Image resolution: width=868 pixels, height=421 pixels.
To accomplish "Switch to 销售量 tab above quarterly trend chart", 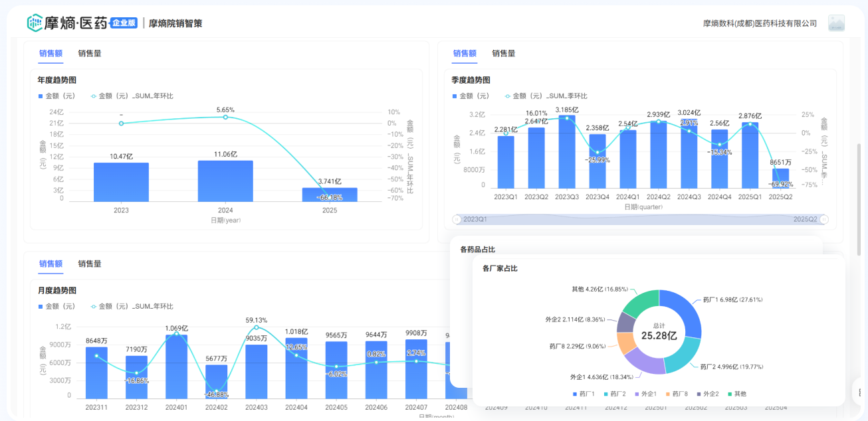I will point(504,54).
